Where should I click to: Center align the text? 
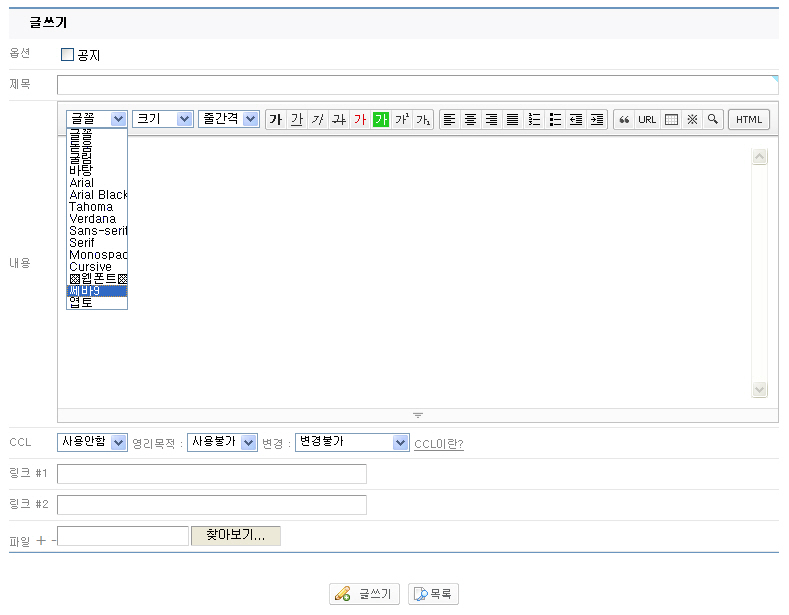(470, 119)
